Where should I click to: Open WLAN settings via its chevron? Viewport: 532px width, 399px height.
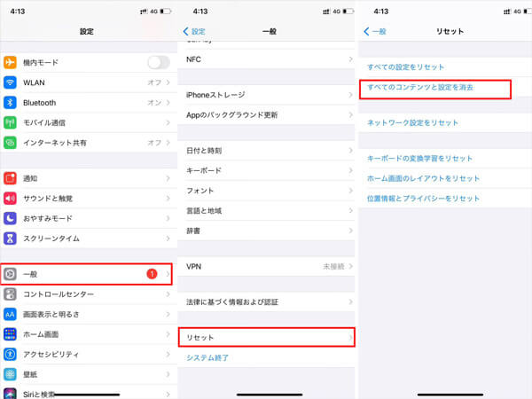(168, 82)
